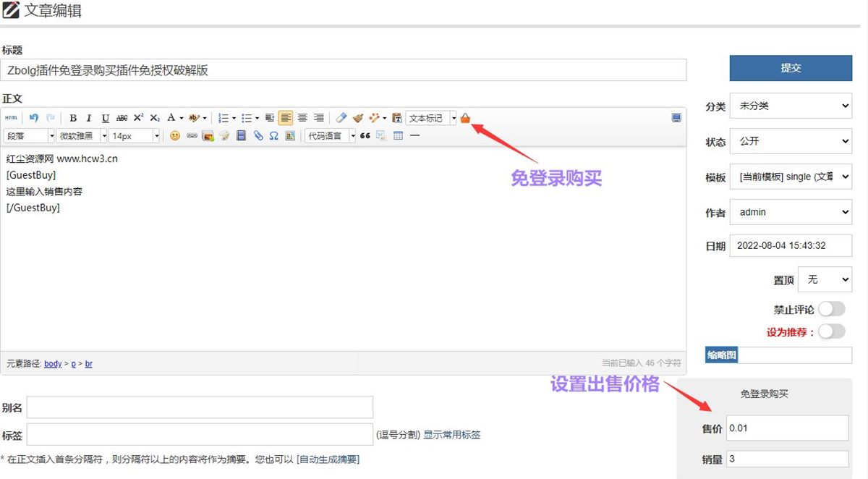Apply italic formatting
The image size is (868, 479).
point(89,118)
